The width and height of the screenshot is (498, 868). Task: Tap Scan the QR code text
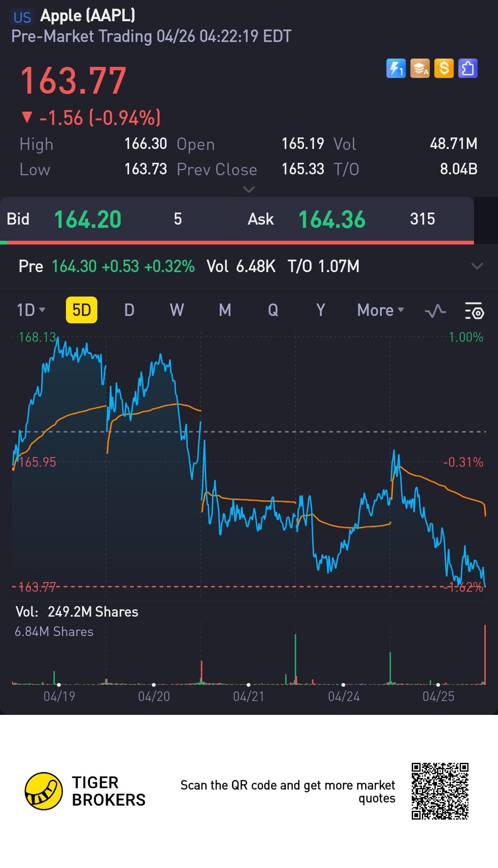pos(288,791)
